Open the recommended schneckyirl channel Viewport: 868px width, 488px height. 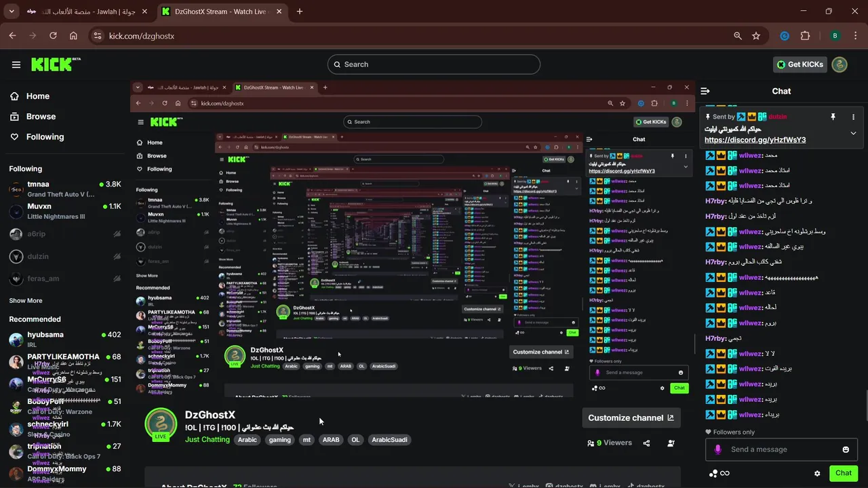pyautogui.click(x=64, y=429)
